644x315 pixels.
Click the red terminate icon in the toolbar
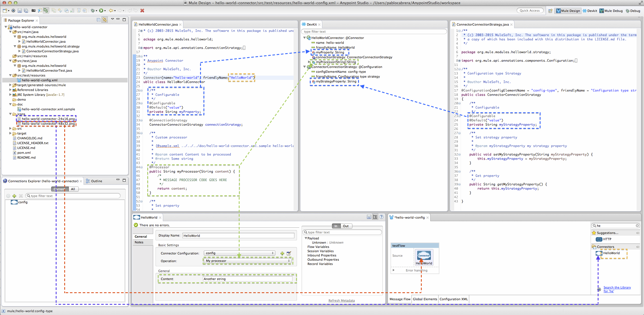[142, 11]
